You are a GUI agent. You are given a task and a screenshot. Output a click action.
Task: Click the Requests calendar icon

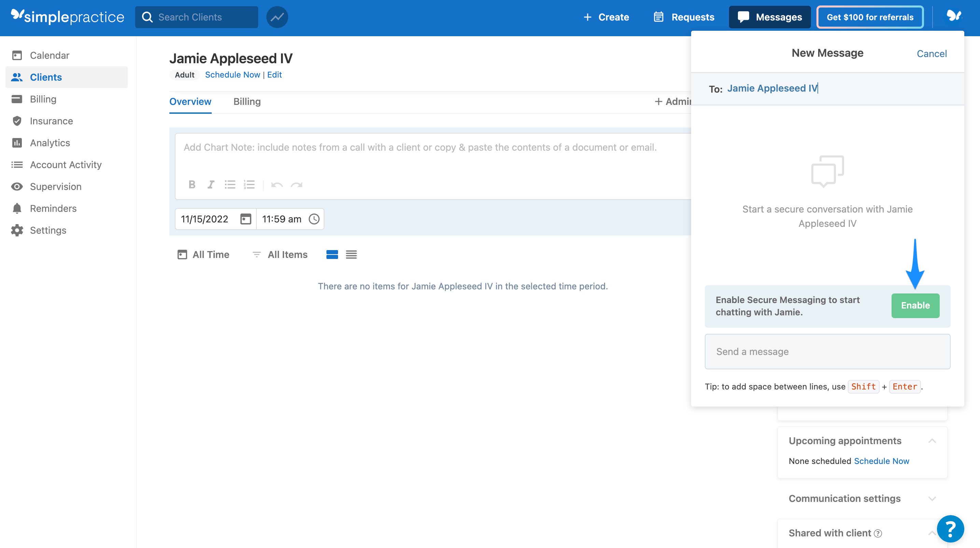coord(659,17)
